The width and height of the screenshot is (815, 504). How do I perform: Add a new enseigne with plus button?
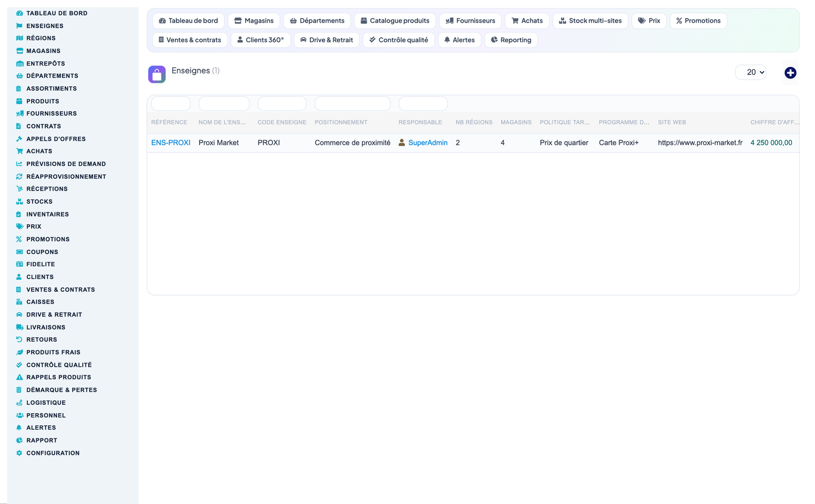790,73
